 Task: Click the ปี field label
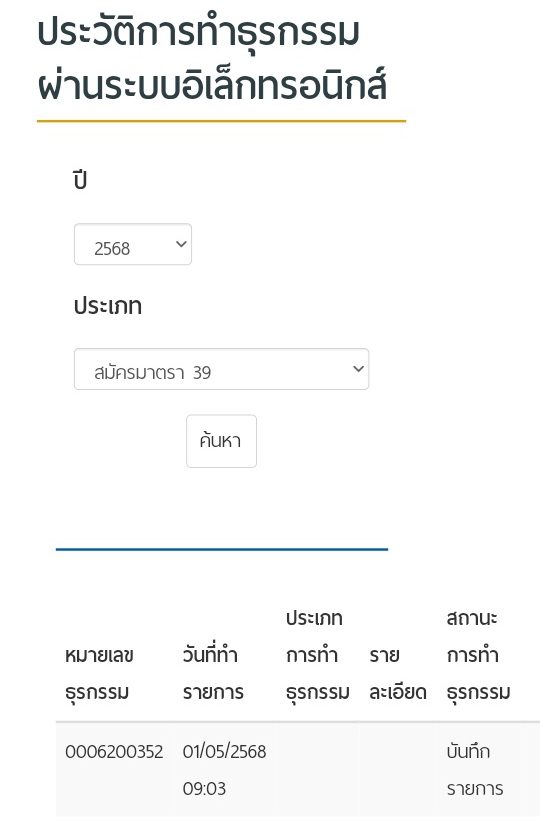tap(80, 180)
